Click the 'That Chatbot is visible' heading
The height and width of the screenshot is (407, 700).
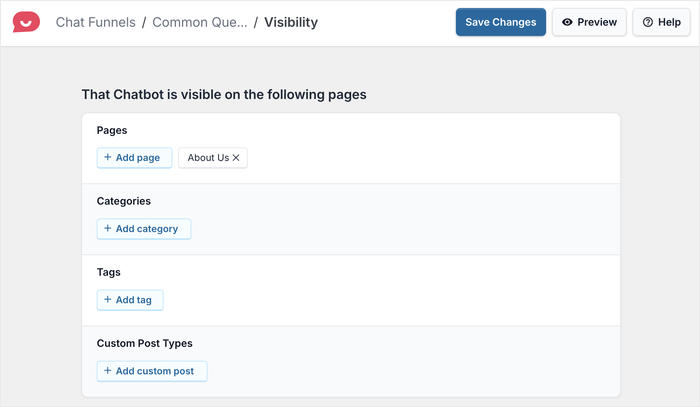[224, 95]
